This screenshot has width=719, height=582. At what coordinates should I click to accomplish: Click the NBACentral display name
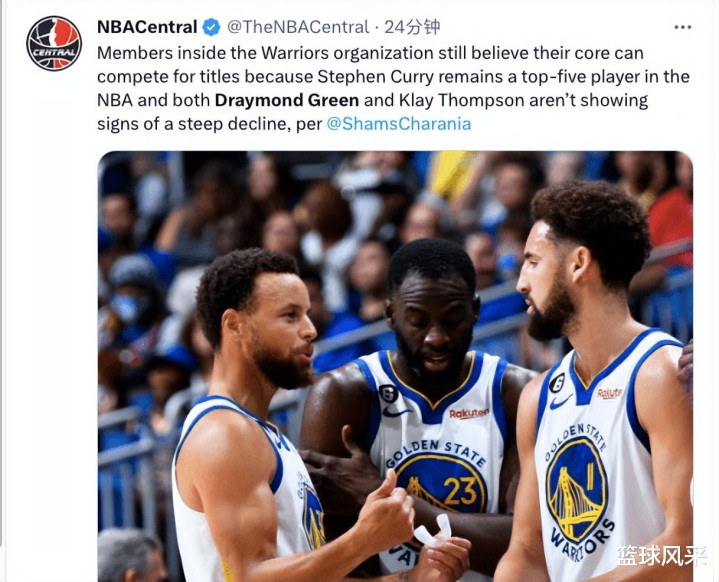tap(147, 27)
